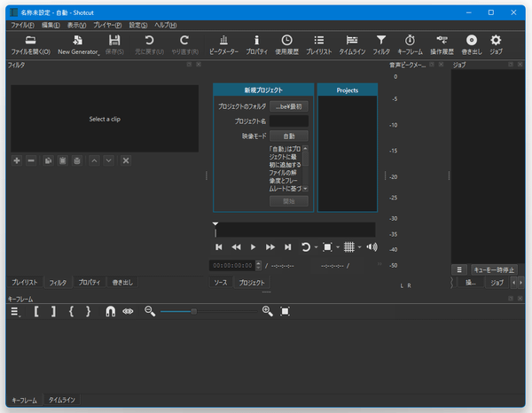Toggle player looping
532x413 pixels.
(x=305, y=247)
